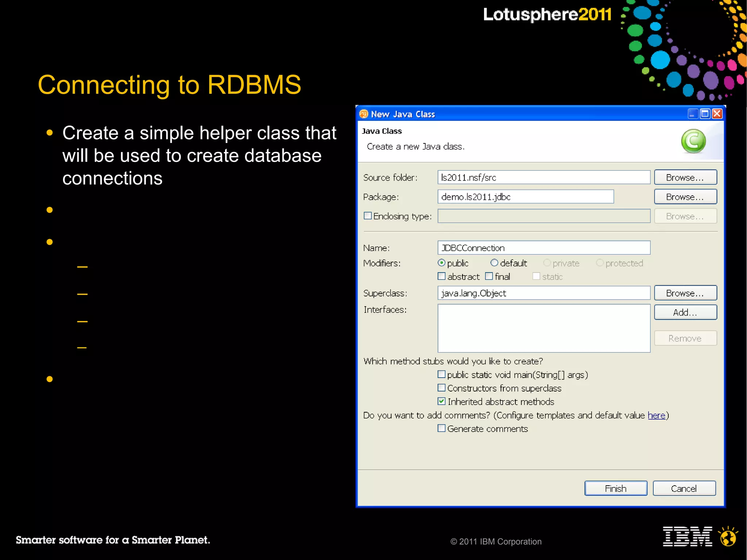Click the Cancel button
The height and width of the screenshot is (560, 747).
coord(684,488)
